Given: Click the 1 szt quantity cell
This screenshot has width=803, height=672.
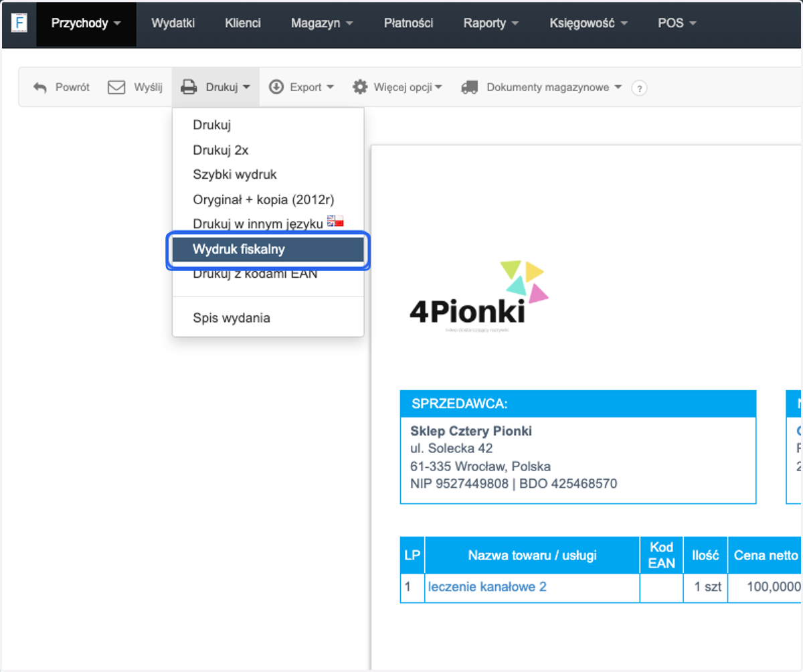Looking at the screenshot, I should pyautogui.click(x=705, y=588).
